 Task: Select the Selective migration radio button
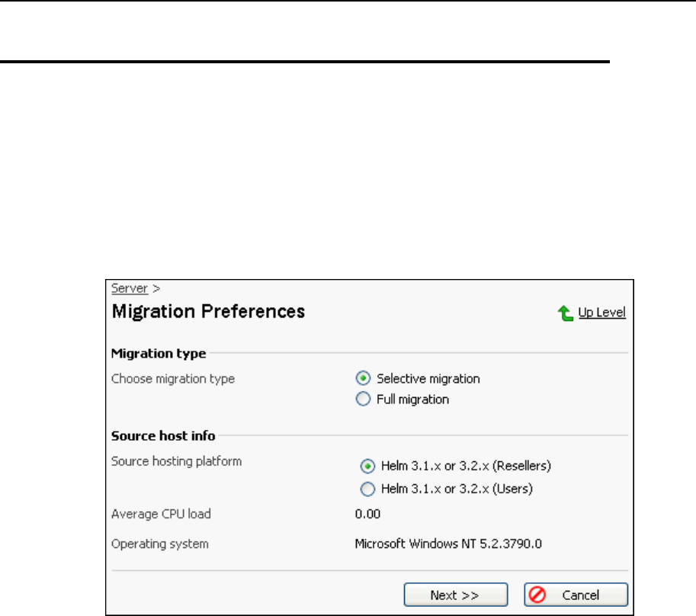coord(363,378)
